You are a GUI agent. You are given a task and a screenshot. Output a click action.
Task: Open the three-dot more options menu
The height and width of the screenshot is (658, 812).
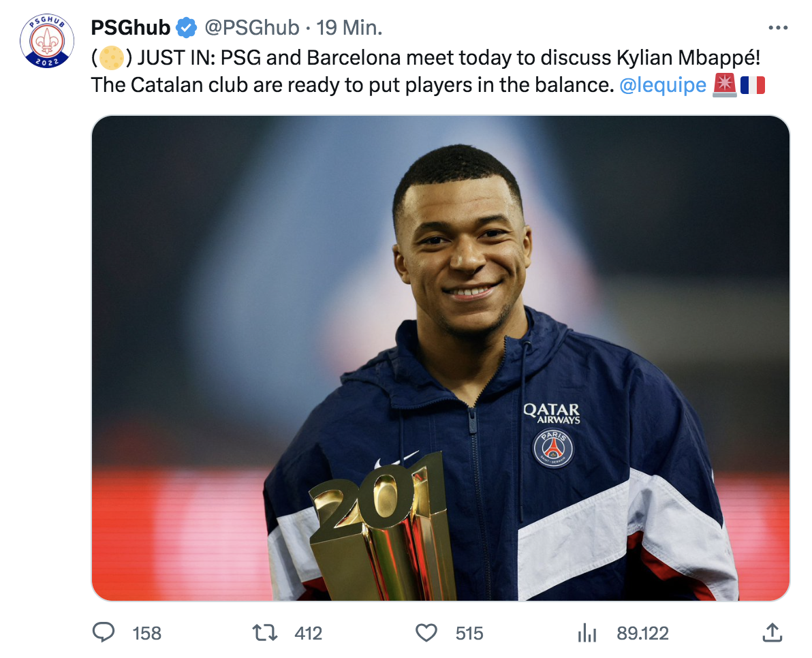777,28
